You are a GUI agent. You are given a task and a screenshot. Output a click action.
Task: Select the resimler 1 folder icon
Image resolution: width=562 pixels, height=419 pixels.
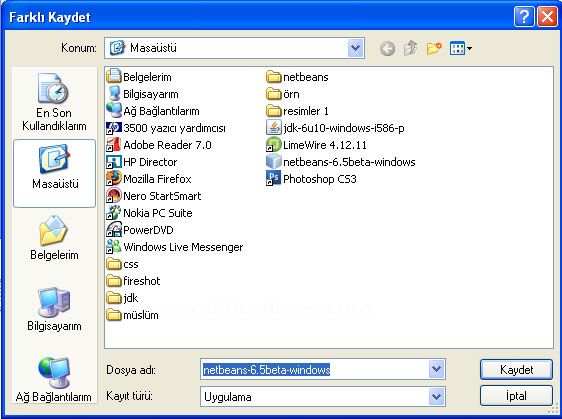(x=274, y=111)
